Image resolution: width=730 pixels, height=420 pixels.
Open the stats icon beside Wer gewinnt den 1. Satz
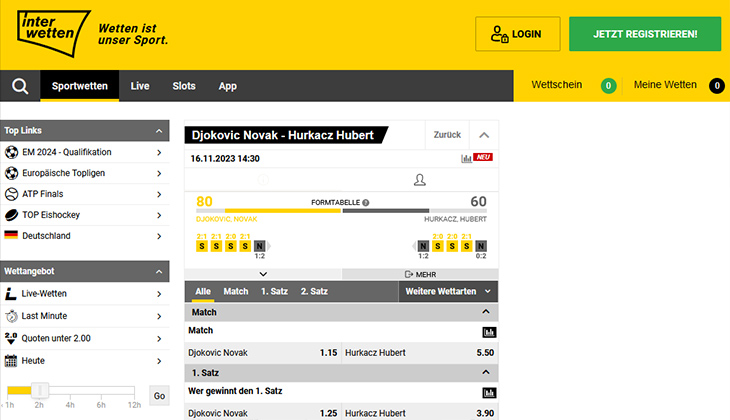[489, 393]
